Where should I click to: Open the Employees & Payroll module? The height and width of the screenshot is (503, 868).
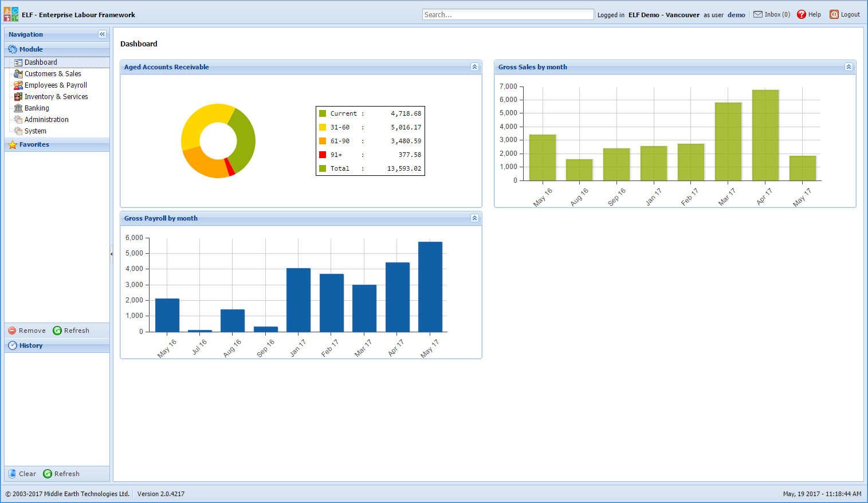(x=56, y=85)
